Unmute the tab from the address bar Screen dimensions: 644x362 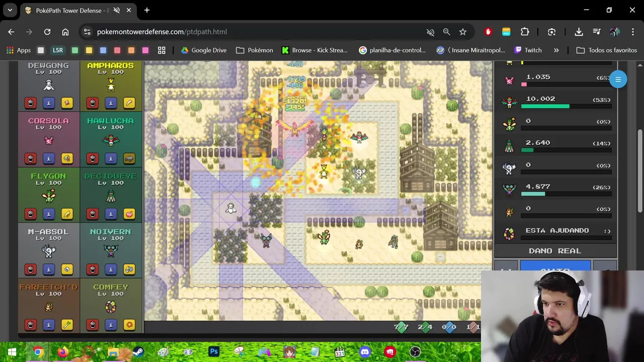430,32
